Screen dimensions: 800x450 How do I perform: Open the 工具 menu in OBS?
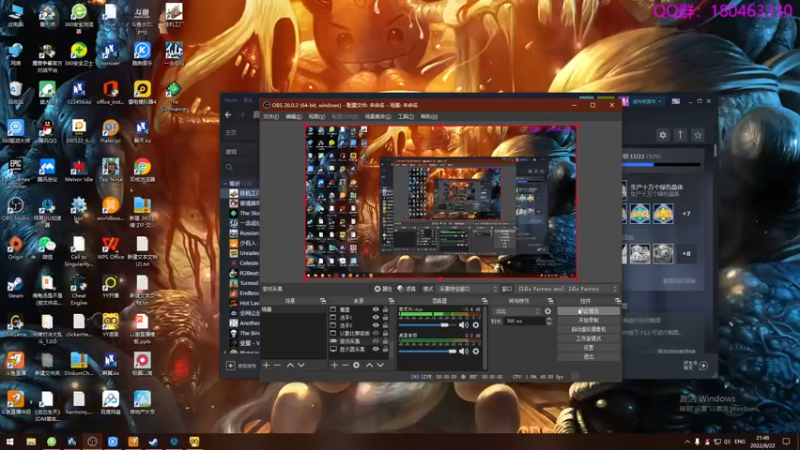coord(406,117)
